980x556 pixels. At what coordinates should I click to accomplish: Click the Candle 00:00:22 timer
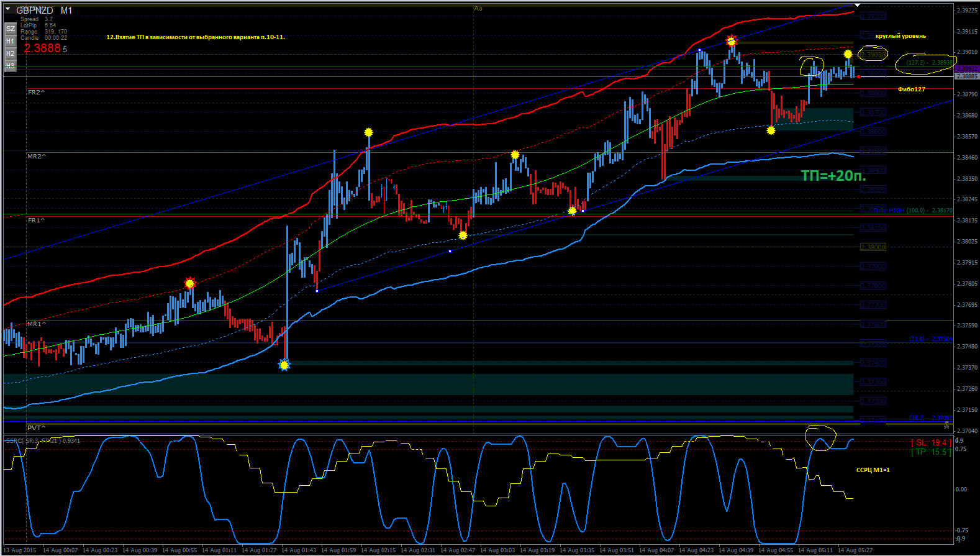click(x=44, y=38)
